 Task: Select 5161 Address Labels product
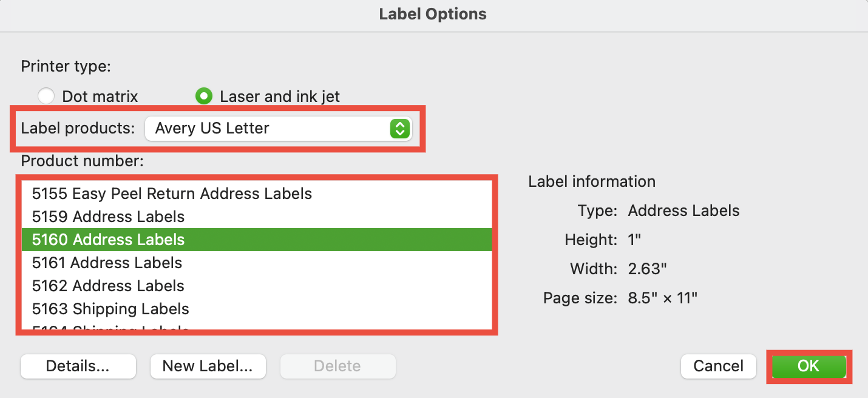click(x=107, y=263)
